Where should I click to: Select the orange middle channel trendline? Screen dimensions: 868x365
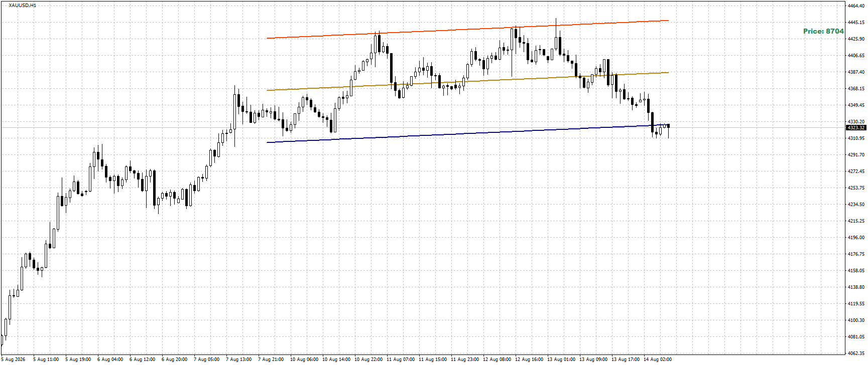[x=467, y=81]
